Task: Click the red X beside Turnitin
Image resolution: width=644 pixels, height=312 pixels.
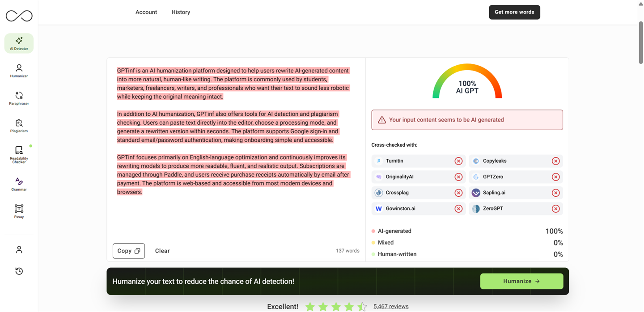Action: point(458,161)
